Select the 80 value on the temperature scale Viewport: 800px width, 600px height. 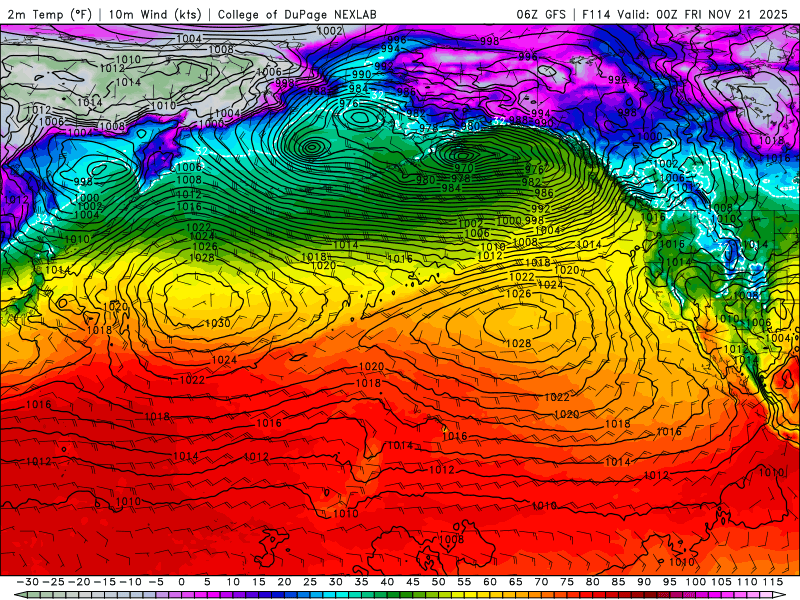592,582
